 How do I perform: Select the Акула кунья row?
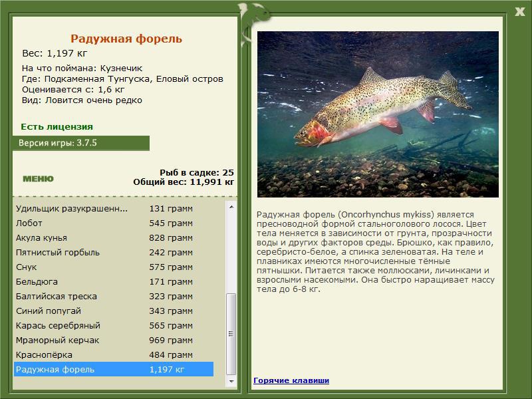114,238
